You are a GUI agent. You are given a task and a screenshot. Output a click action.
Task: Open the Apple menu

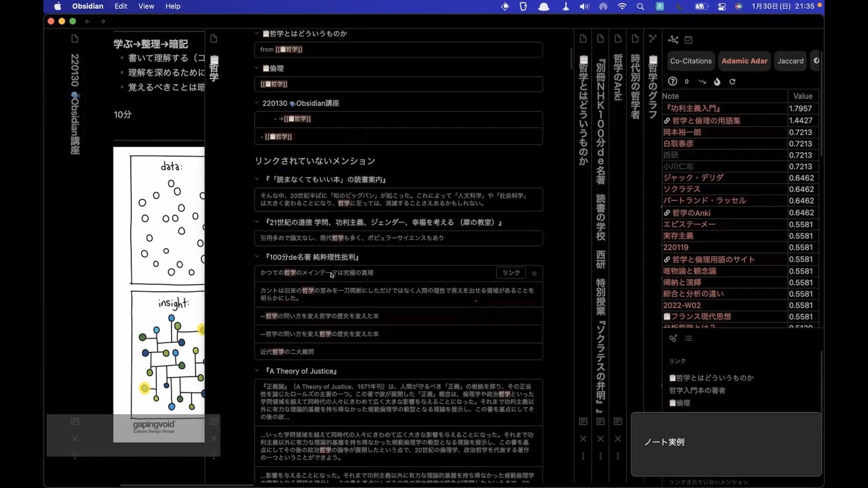(x=57, y=6)
